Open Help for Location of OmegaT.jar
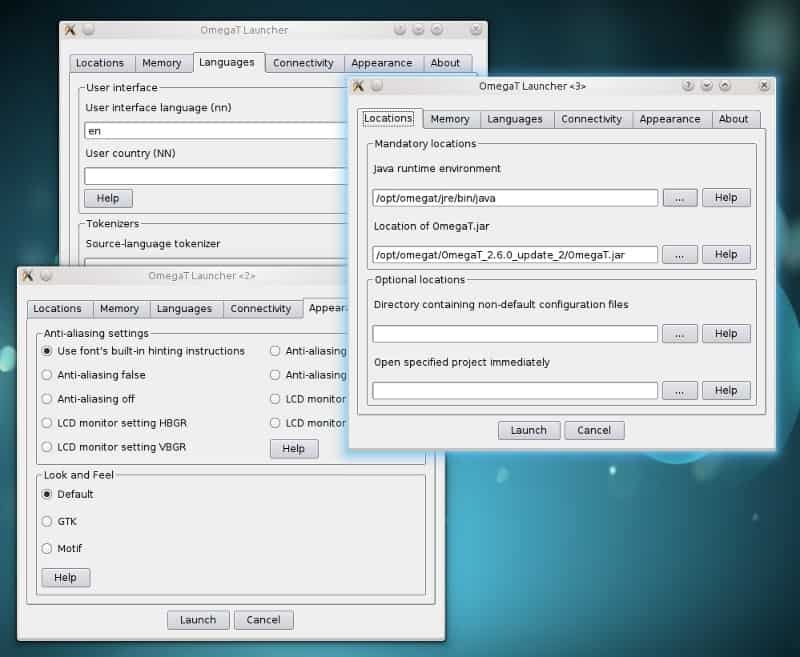The image size is (800, 657). pyautogui.click(x=726, y=254)
